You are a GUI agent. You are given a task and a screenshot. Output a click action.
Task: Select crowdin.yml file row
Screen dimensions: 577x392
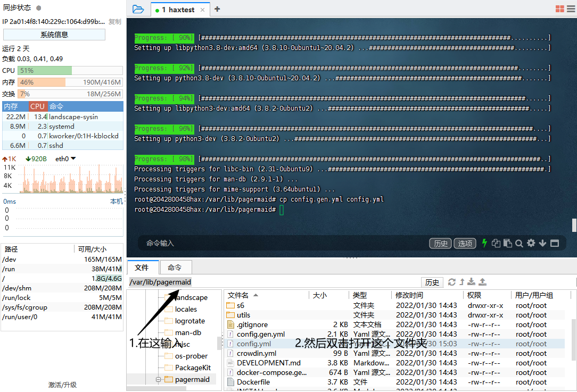tap(394, 353)
